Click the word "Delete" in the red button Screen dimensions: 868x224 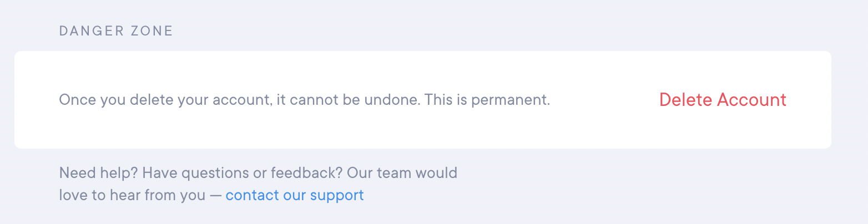pyautogui.click(x=686, y=100)
